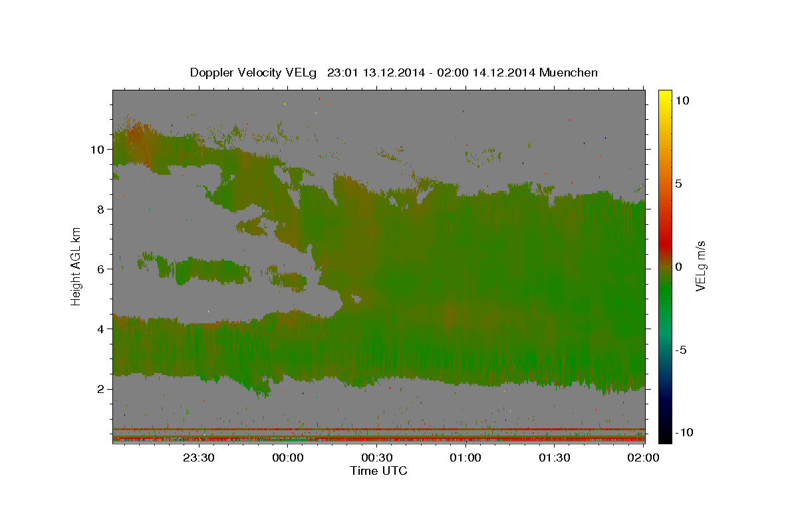Viewport: 798px width, 532px height.
Task: Click the colorbar value -10 at bottom
Action: pyautogui.click(x=684, y=433)
